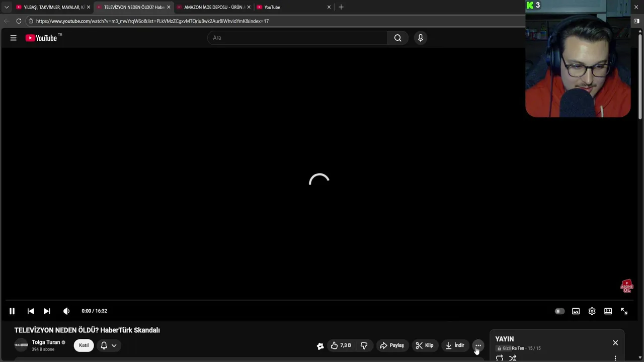Image resolution: width=644 pixels, height=362 pixels.
Task: Enter fullscreen mode
Action: [624, 311]
